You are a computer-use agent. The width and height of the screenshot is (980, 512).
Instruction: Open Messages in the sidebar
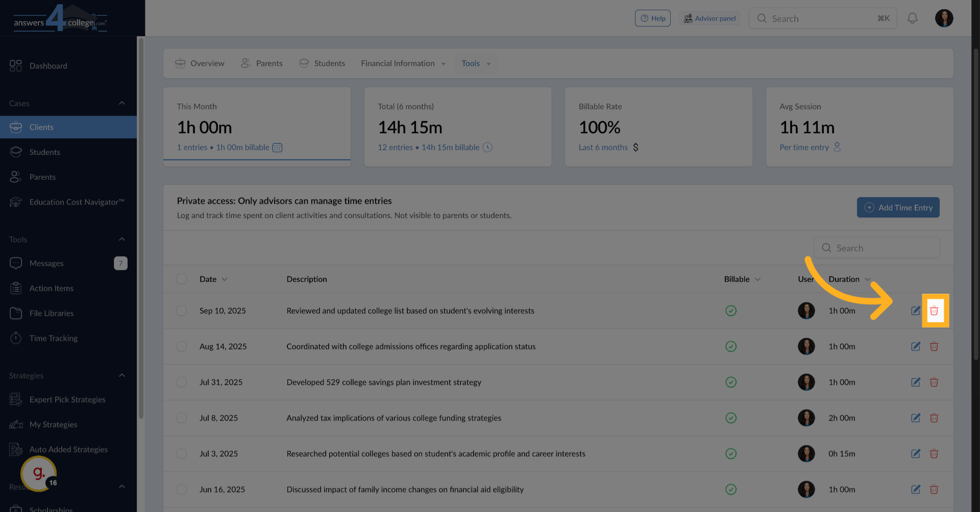click(46, 263)
